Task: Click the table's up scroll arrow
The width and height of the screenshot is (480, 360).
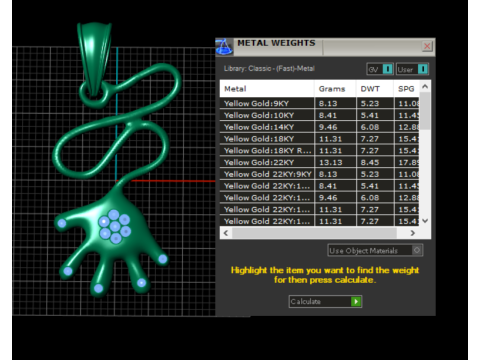Action: pyautogui.click(x=425, y=87)
